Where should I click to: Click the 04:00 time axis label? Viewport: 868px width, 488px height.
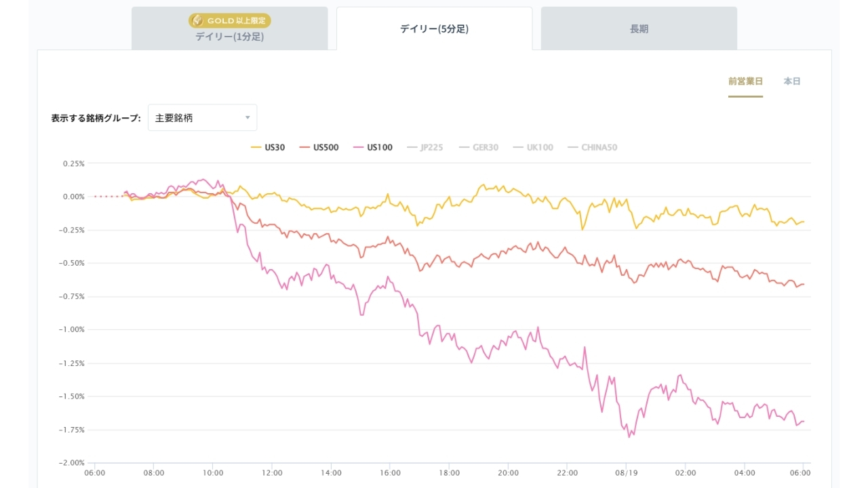coord(745,472)
